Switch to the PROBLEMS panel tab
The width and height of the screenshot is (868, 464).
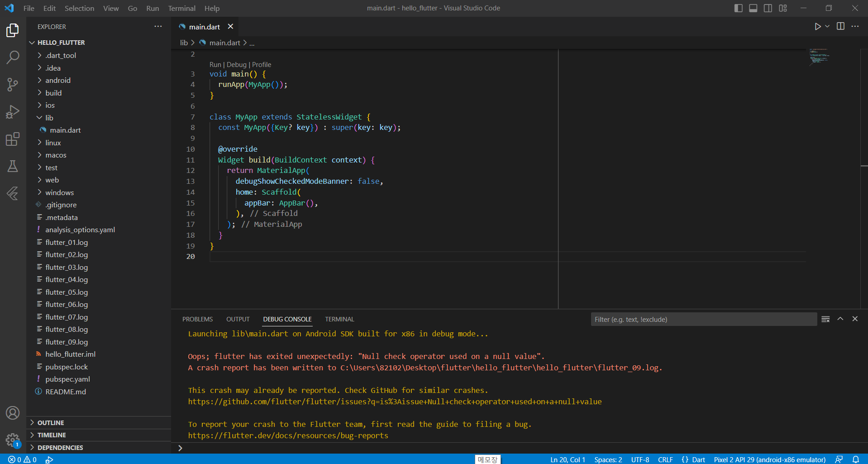click(197, 319)
